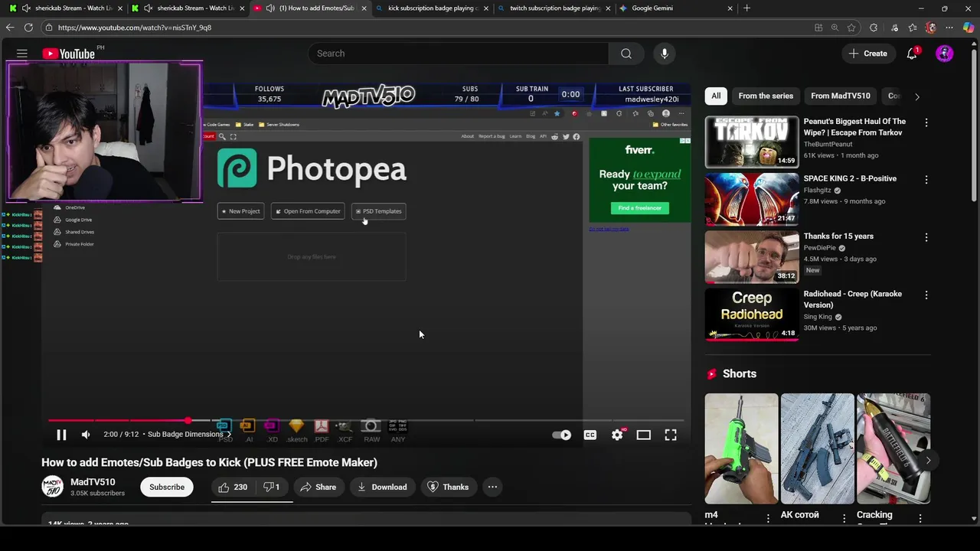The height and width of the screenshot is (551, 980).
Task: Seek on the video progress bar
Action: pyautogui.click(x=366, y=420)
